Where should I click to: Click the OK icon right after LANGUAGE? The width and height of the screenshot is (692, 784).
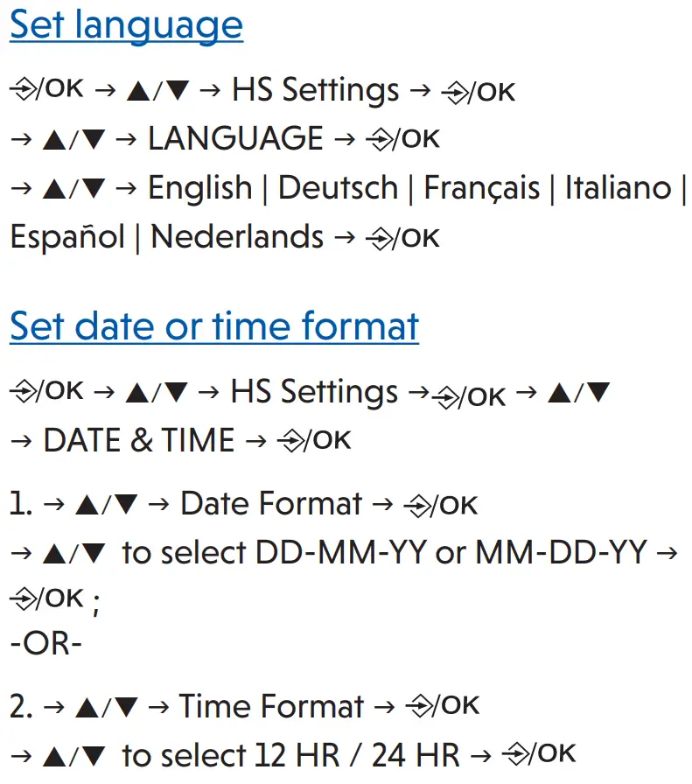click(x=403, y=139)
